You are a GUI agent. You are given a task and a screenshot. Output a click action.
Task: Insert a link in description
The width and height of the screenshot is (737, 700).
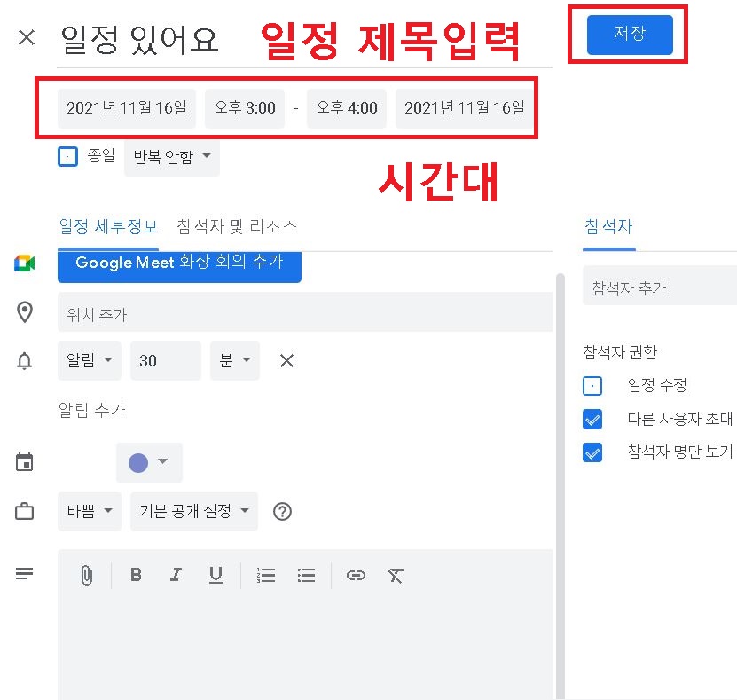point(356,575)
